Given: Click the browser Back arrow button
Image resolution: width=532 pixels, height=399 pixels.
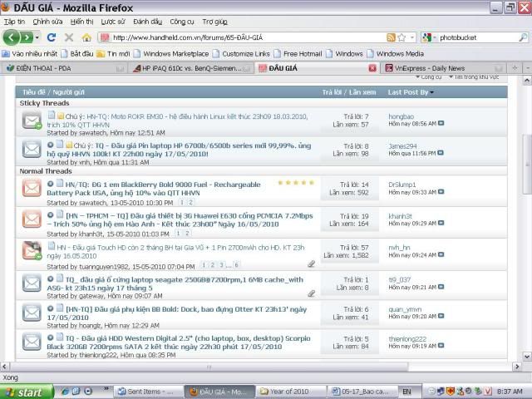Looking at the screenshot, I should (12, 37).
